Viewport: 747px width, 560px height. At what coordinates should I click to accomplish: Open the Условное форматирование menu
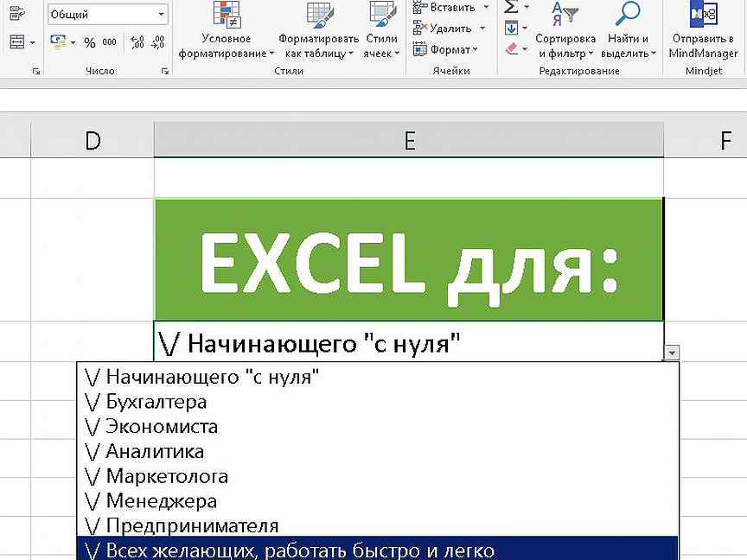[227, 30]
